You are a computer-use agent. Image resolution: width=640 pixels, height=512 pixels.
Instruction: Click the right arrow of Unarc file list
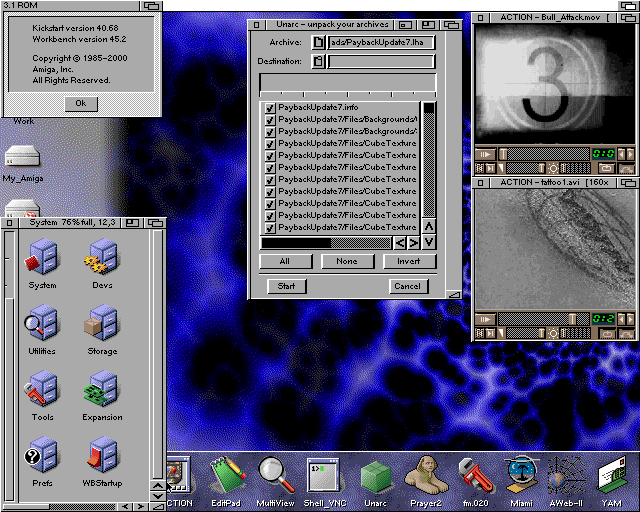click(413, 243)
